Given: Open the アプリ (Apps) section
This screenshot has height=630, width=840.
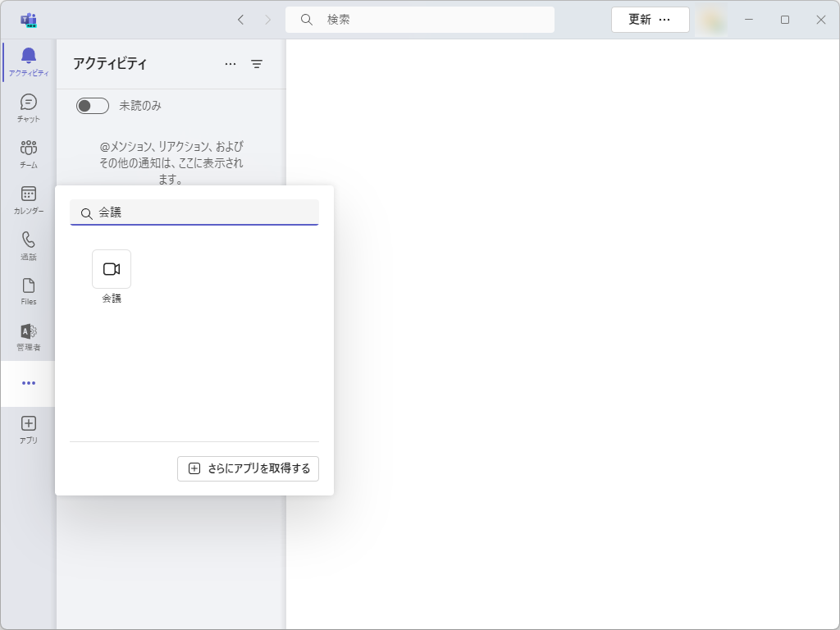Looking at the screenshot, I should pos(28,428).
